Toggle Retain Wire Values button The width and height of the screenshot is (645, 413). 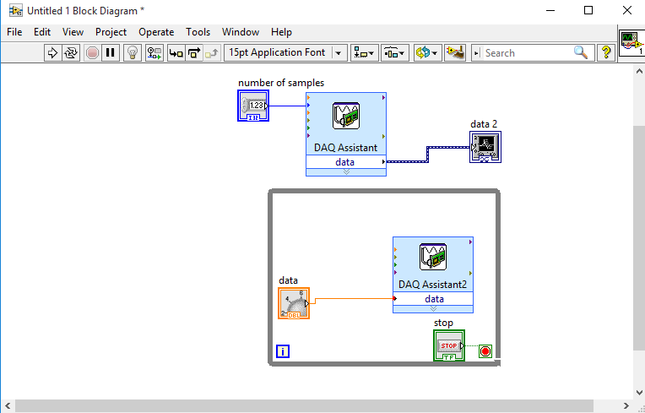[155, 53]
